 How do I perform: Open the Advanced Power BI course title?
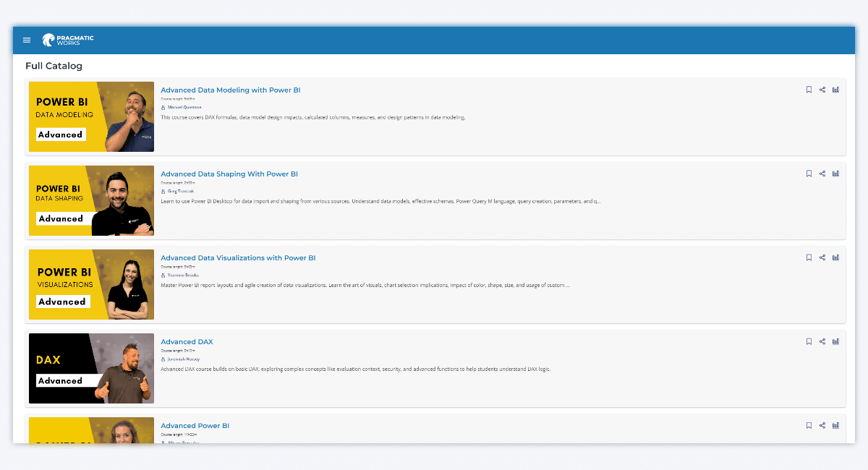click(x=195, y=426)
